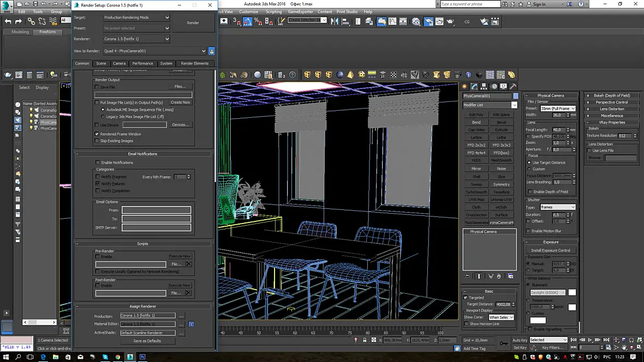The width and height of the screenshot is (644, 362).
Task: Expand the Bokeh (Depth of Field) rollout
Action: pos(612,95)
